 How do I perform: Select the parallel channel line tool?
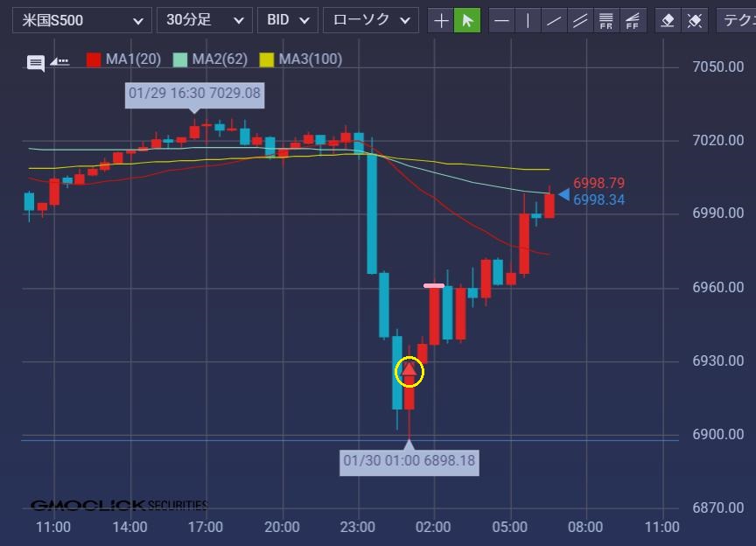click(579, 20)
